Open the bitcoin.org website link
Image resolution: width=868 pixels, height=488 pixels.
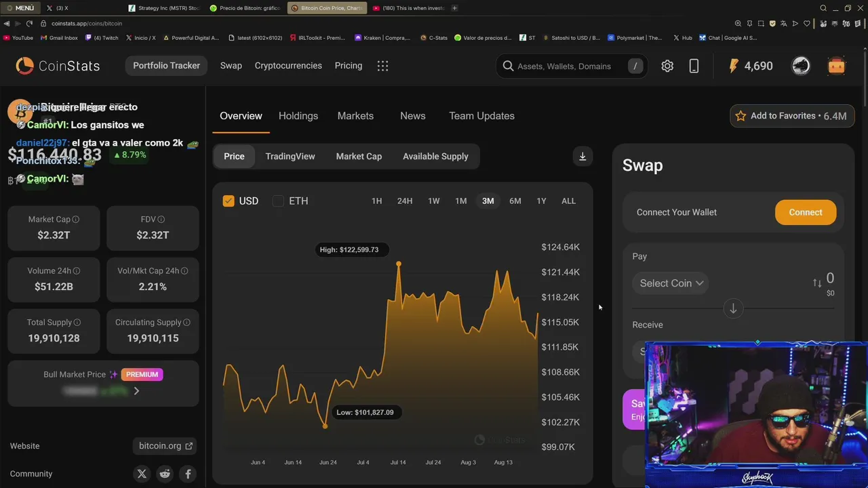165,446
